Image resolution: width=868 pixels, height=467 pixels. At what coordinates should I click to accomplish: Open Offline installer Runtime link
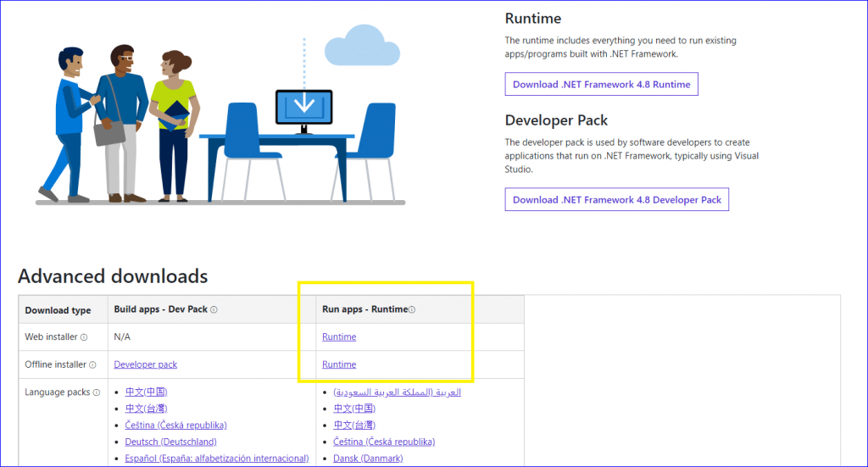339,364
